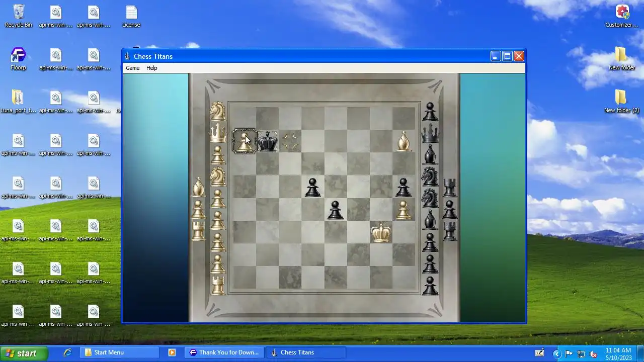The width and height of the screenshot is (644, 362).
Task: Click the black pawn on e4
Action: (335, 210)
